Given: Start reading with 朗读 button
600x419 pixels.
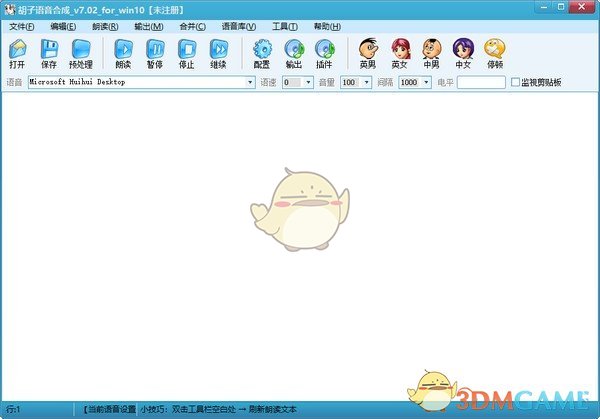Looking at the screenshot, I should [123, 53].
